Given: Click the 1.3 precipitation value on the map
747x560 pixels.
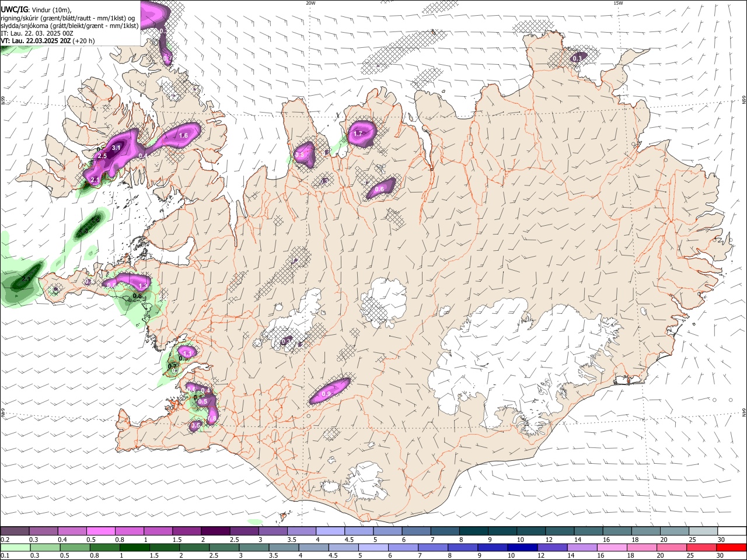Looking at the screenshot, I should 144,286.
